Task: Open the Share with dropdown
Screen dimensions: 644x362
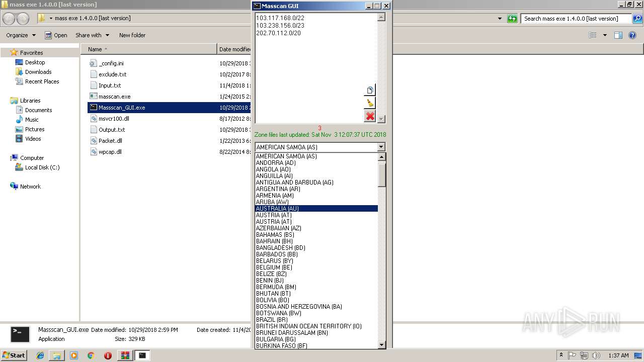Action: (x=92, y=35)
